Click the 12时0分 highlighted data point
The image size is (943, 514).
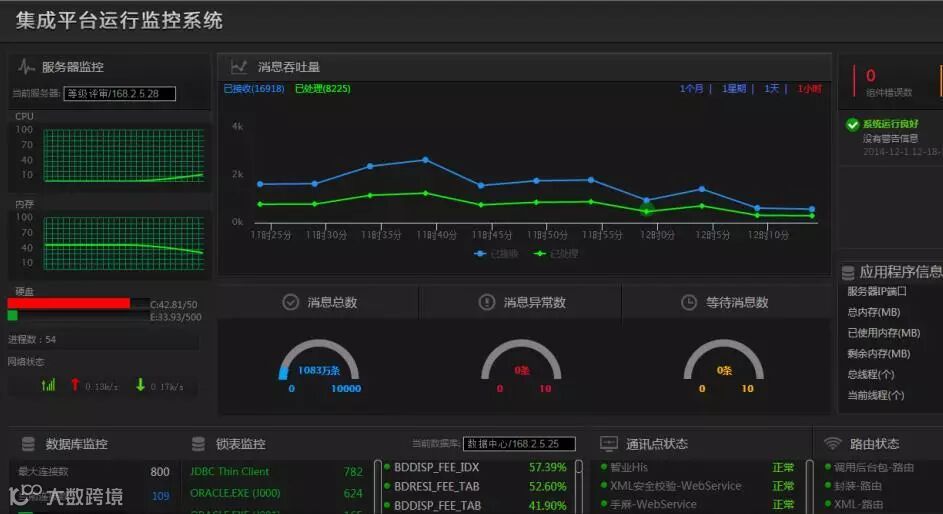click(x=647, y=210)
